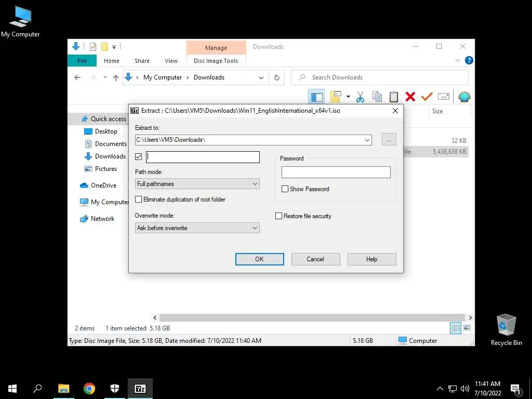Collapse the ribbon with the chevron
The image size is (532, 399).
(457, 60)
